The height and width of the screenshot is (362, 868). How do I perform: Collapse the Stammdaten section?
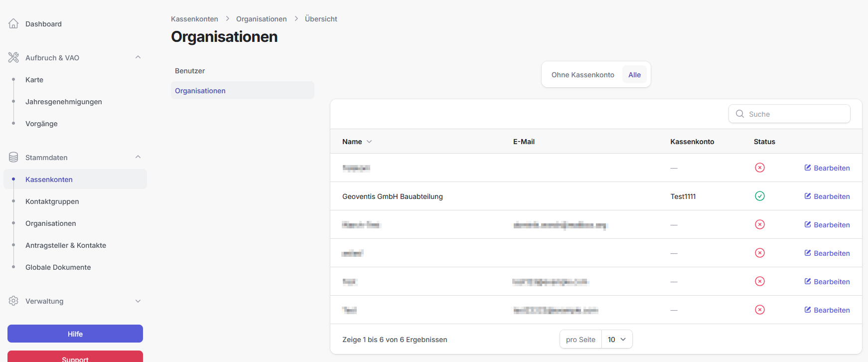[138, 157]
